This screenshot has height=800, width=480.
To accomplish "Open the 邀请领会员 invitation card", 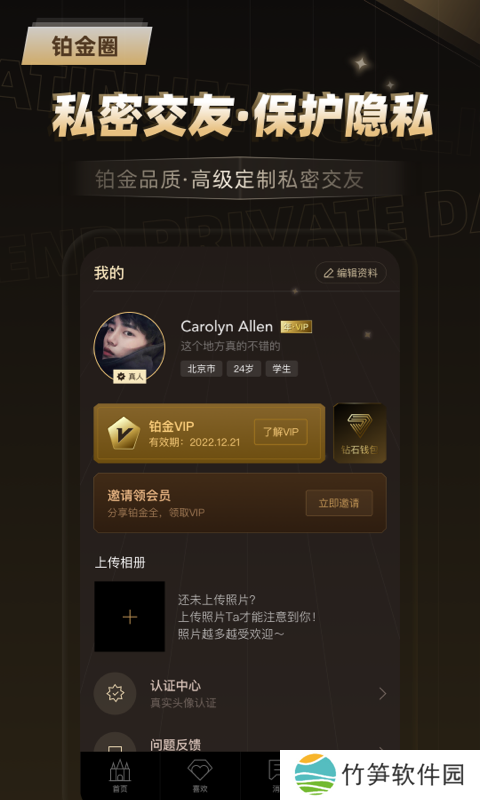I will pyautogui.click(x=240, y=503).
